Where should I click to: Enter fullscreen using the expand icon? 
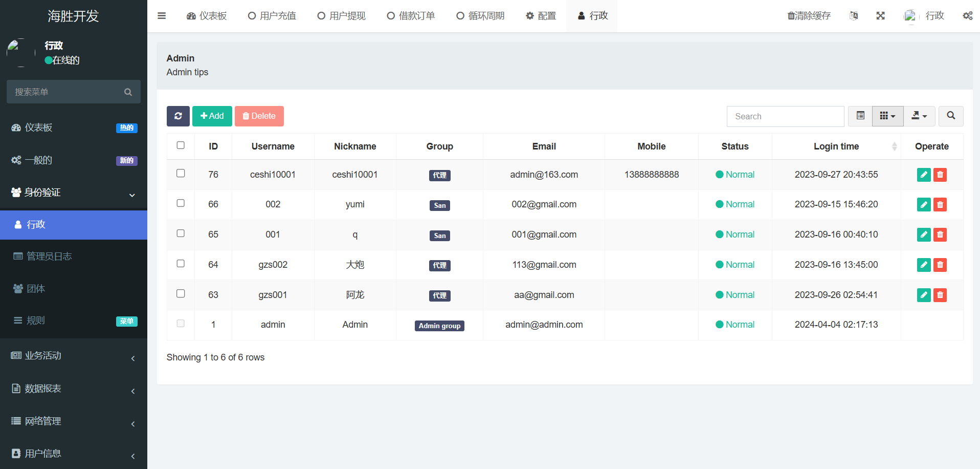[880, 16]
